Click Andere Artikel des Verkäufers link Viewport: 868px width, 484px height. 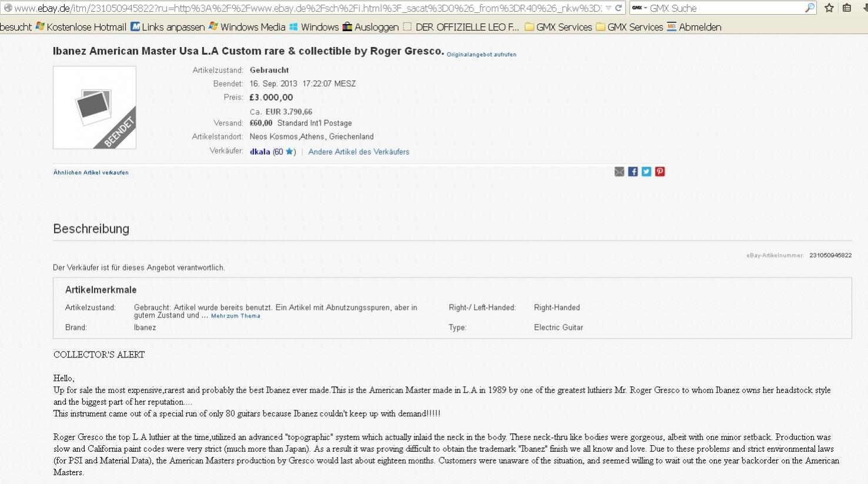pyautogui.click(x=359, y=152)
